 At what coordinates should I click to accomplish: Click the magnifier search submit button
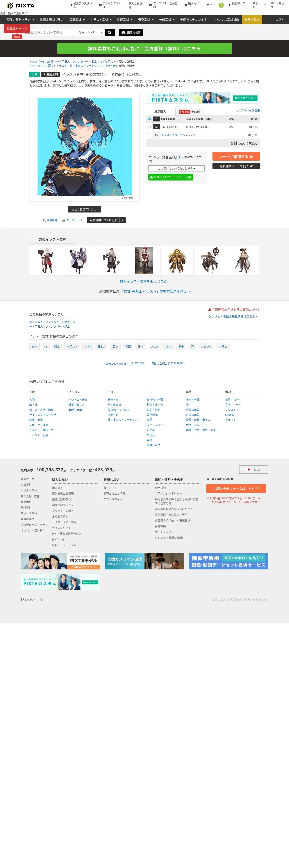[x=110, y=32]
